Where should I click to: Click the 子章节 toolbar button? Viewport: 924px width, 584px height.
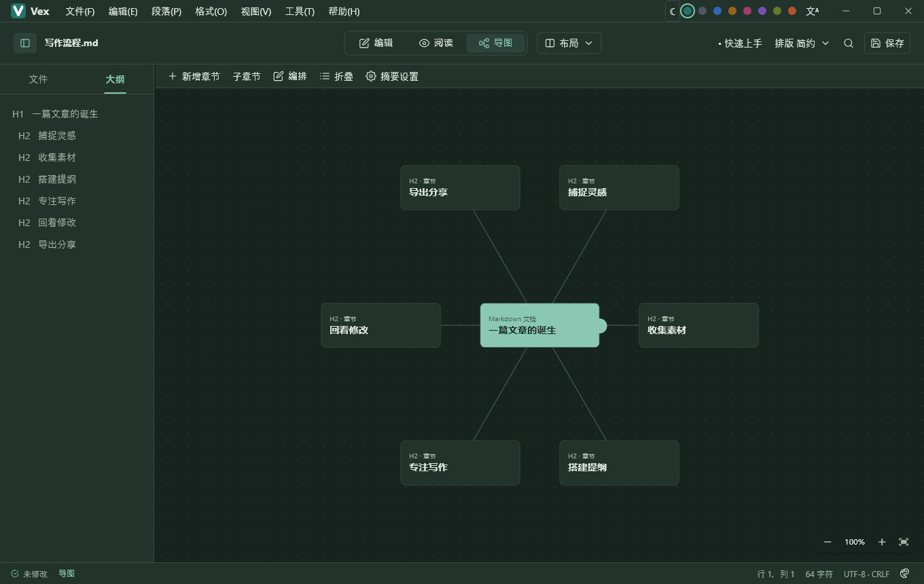247,76
